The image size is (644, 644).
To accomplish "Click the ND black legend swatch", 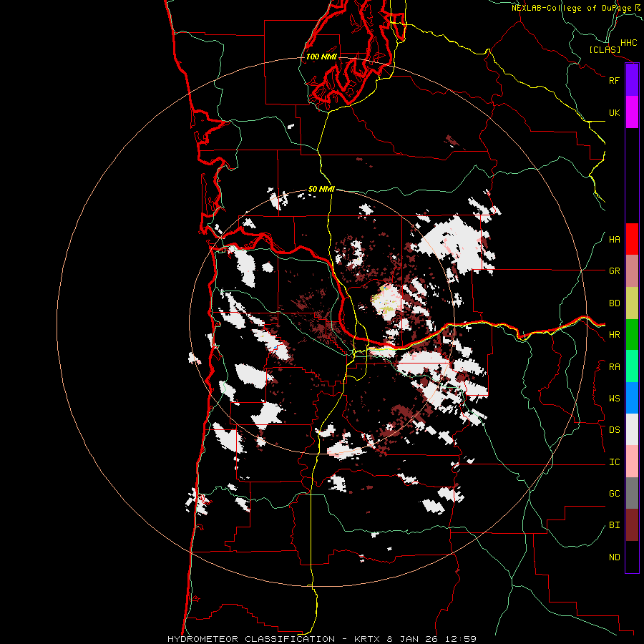I will [x=632, y=557].
